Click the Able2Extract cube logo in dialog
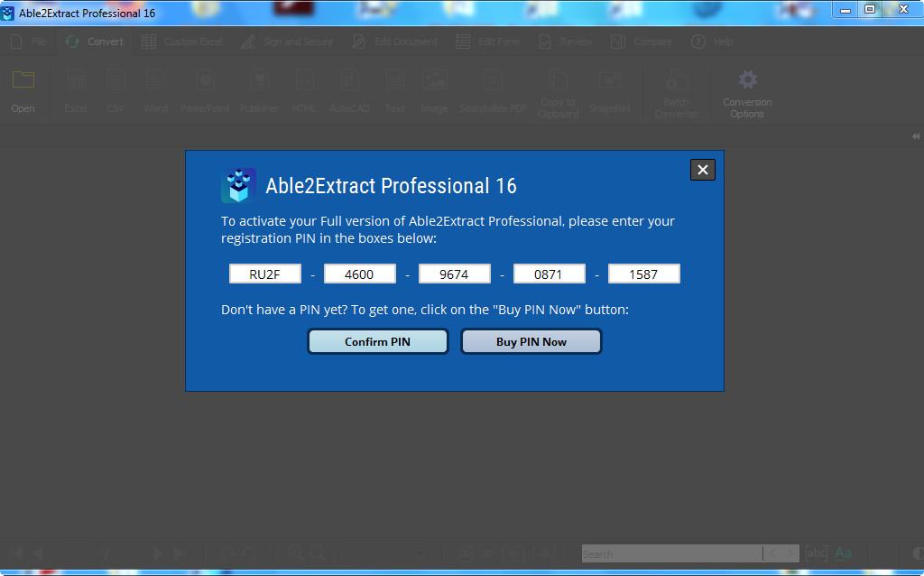 click(x=238, y=185)
